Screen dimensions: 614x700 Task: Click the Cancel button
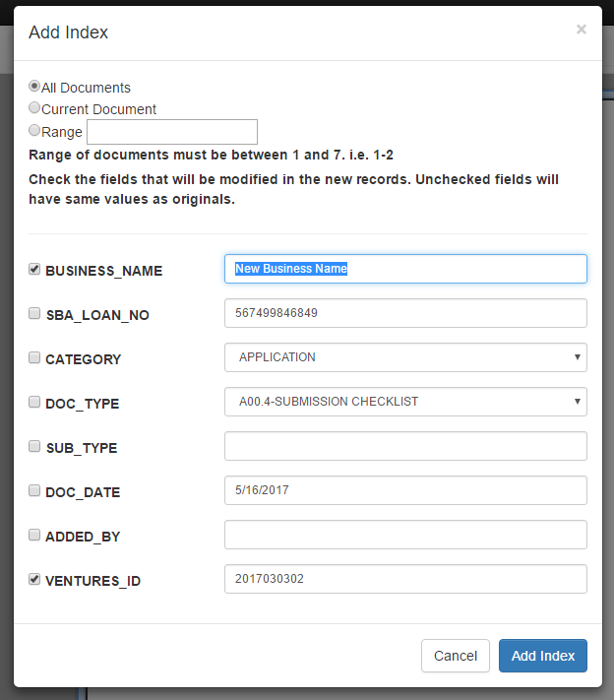[456, 656]
